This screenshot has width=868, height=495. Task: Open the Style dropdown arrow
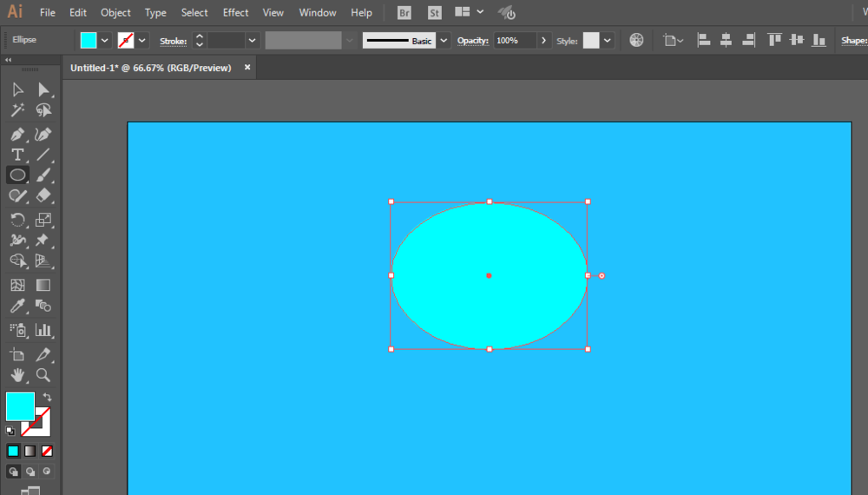(x=608, y=41)
